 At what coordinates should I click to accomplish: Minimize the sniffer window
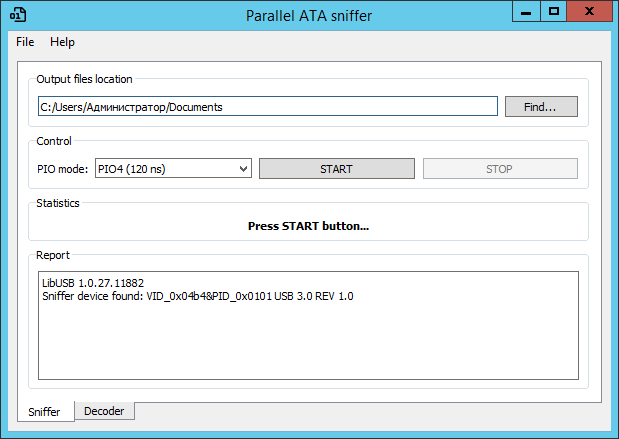pyautogui.click(x=526, y=12)
